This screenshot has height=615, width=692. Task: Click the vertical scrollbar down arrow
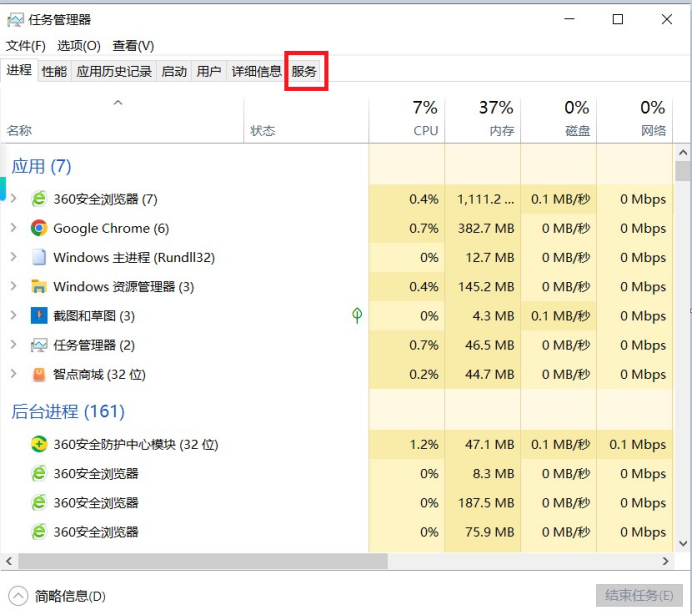(x=683, y=544)
